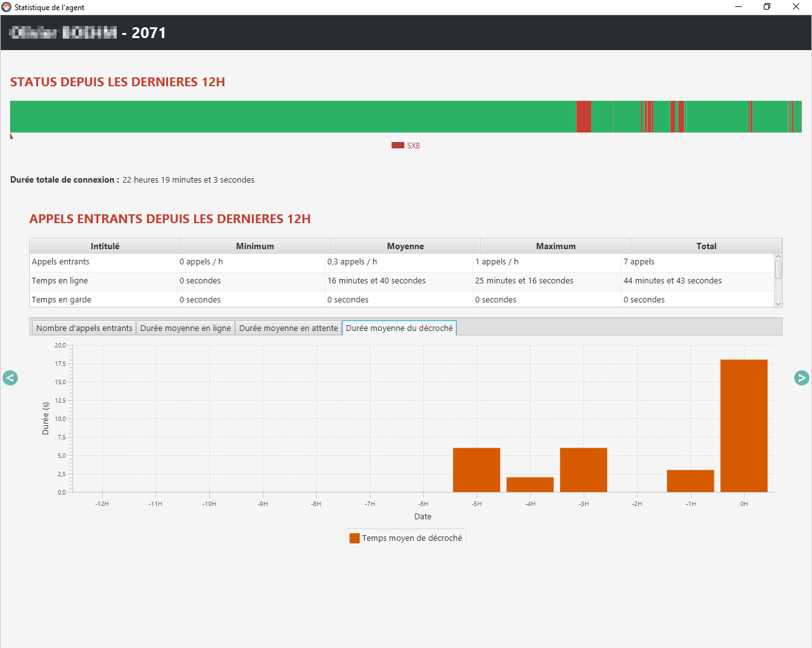Select the Durée moyenne du décroché tab
Viewport: 812px width, 648px height.
click(399, 328)
